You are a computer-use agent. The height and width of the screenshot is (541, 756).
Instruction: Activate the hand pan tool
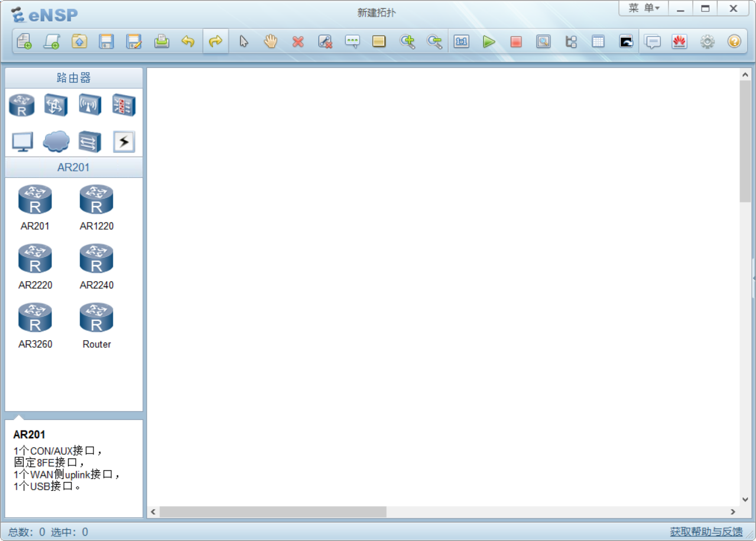click(271, 42)
